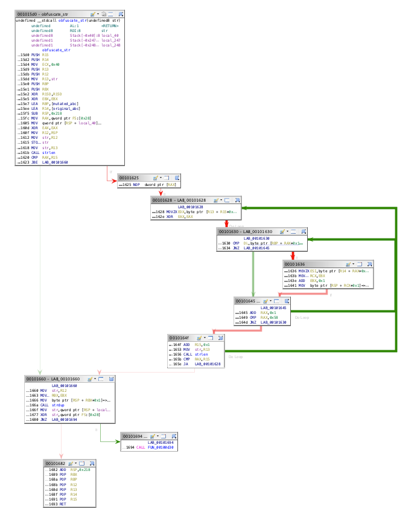Select the 'CALL strlen' line at 161b
The width and height of the screenshot is (420, 532).
pos(36,153)
